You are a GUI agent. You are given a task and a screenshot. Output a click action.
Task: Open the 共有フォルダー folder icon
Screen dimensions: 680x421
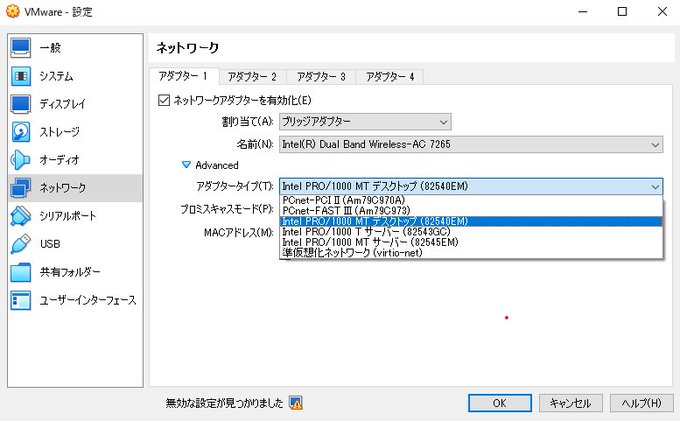pos(20,272)
